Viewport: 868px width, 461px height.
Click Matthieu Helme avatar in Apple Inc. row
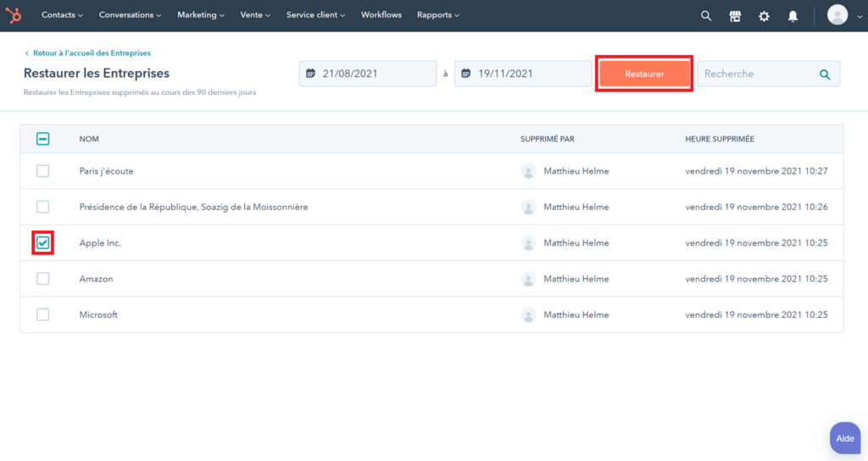point(528,243)
